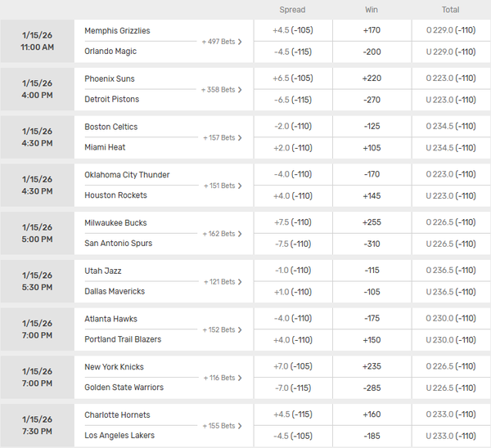Click the Total column header
Image resolution: width=491 pixels, height=448 pixels.
pos(451,10)
